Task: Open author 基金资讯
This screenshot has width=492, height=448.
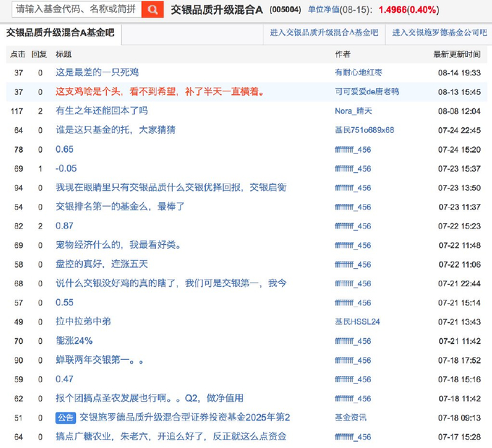Action: [x=351, y=418]
